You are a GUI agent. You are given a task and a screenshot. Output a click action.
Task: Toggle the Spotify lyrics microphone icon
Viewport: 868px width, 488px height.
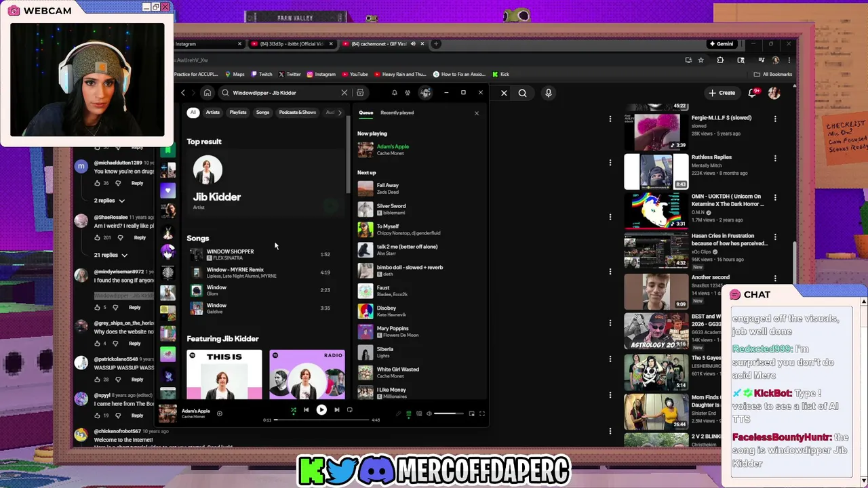398,413
